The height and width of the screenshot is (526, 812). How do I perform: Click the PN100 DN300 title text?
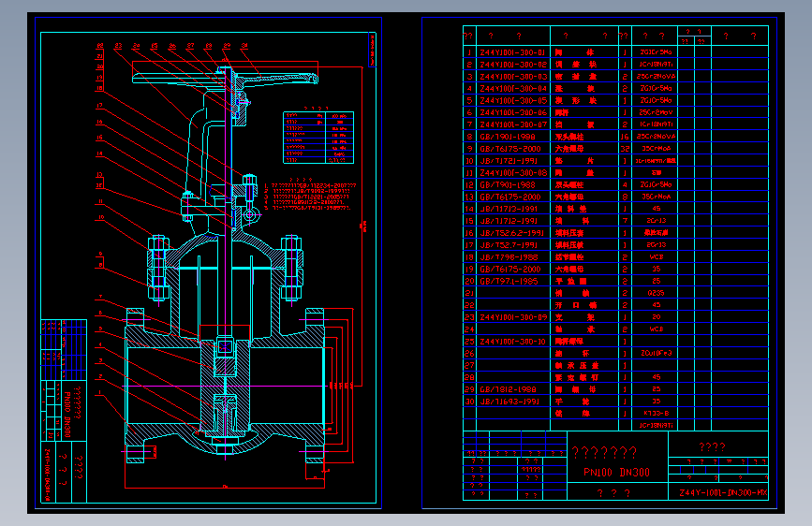(616, 472)
